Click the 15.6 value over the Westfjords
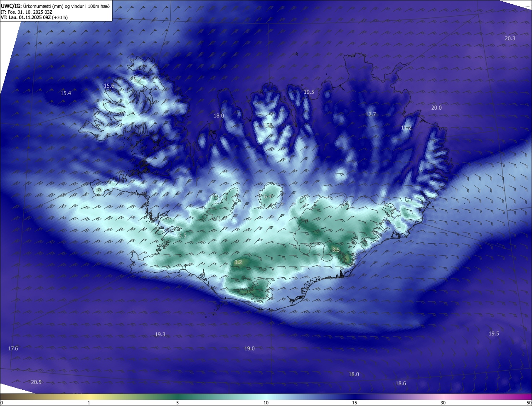Image resolution: width=532 pixels, height=406 pixels. click(109, 86)
